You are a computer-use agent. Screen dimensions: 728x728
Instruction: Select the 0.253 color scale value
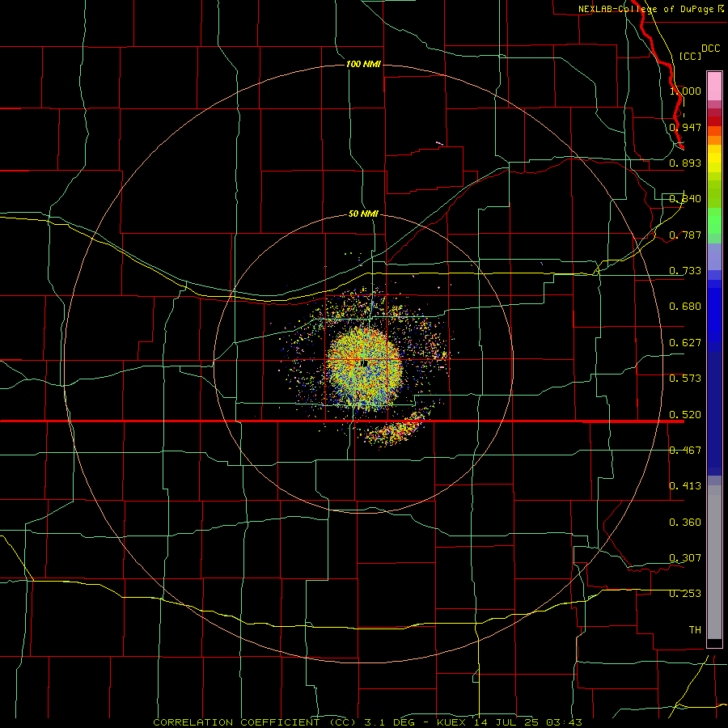[x=685, y=594]
